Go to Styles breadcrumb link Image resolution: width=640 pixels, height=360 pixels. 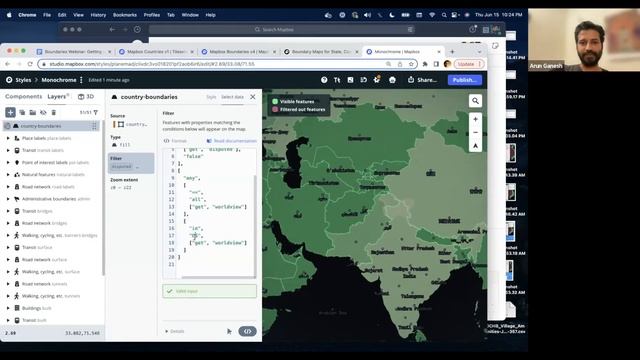click(23, 80)
